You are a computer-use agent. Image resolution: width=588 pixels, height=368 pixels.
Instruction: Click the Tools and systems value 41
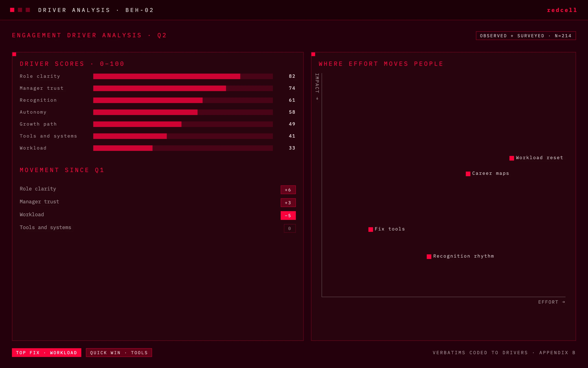[x=292, y=136]
